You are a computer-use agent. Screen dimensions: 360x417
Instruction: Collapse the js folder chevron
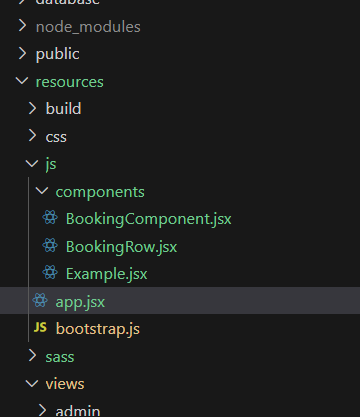(x=32, y=164)
